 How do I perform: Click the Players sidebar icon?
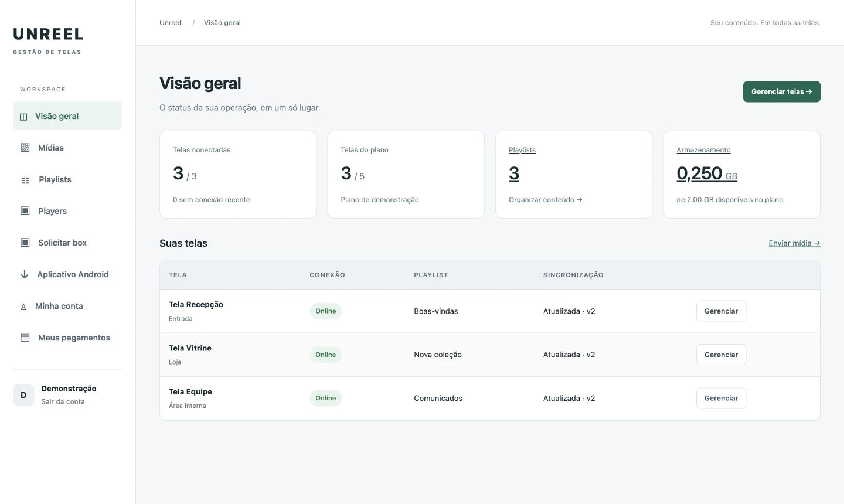tap(25, 211)
